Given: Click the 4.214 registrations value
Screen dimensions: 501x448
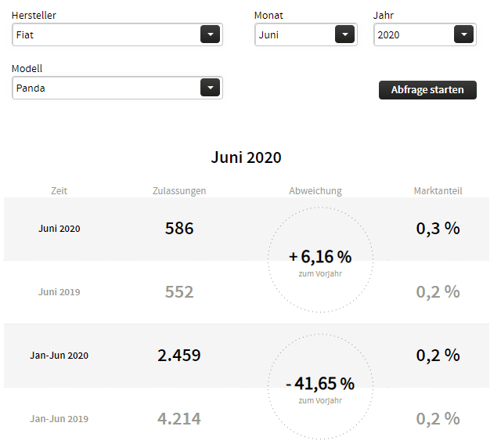Looking at the screenshot, I should click(179, 419).
